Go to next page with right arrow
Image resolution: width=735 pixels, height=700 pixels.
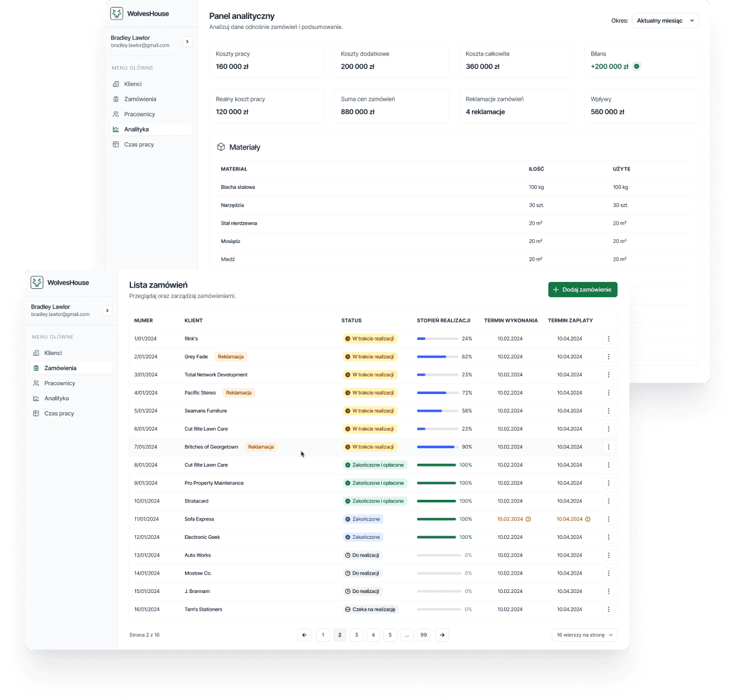(x=442, y=635)
